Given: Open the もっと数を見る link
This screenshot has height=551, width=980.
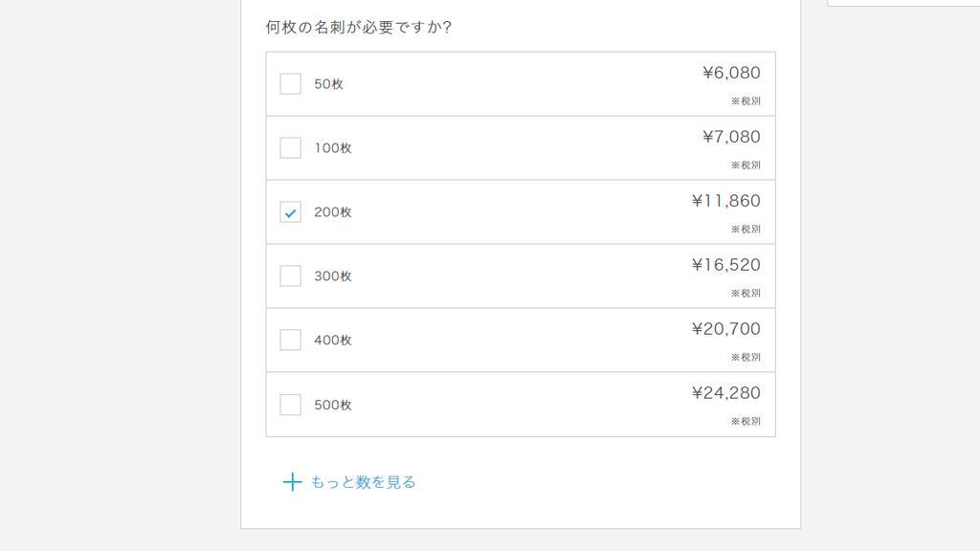Looking at the screenshot, I should (x=363, y=482).
